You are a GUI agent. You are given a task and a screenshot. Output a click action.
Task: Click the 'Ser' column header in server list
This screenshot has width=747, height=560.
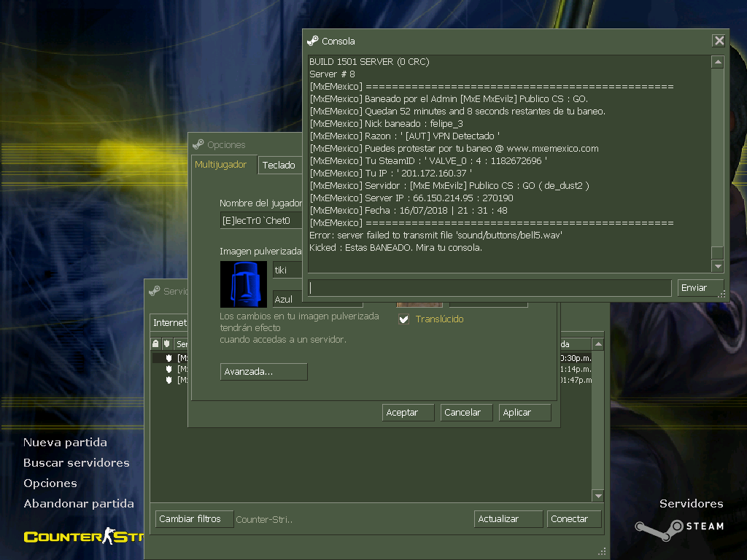click(182, 344)
